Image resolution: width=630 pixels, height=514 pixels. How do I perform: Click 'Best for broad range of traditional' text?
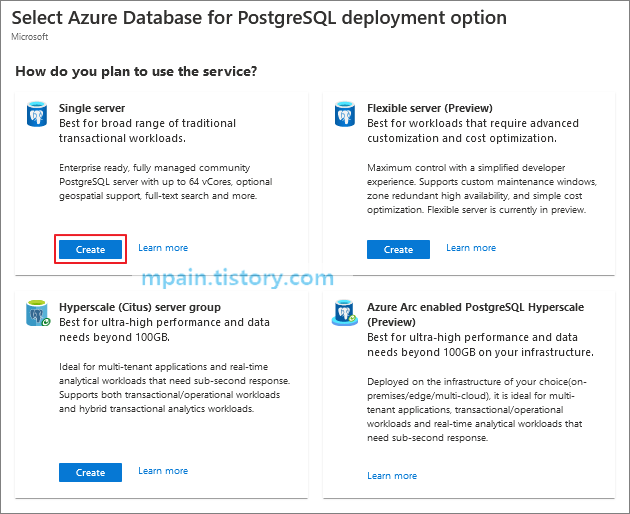tap(147, 123)
